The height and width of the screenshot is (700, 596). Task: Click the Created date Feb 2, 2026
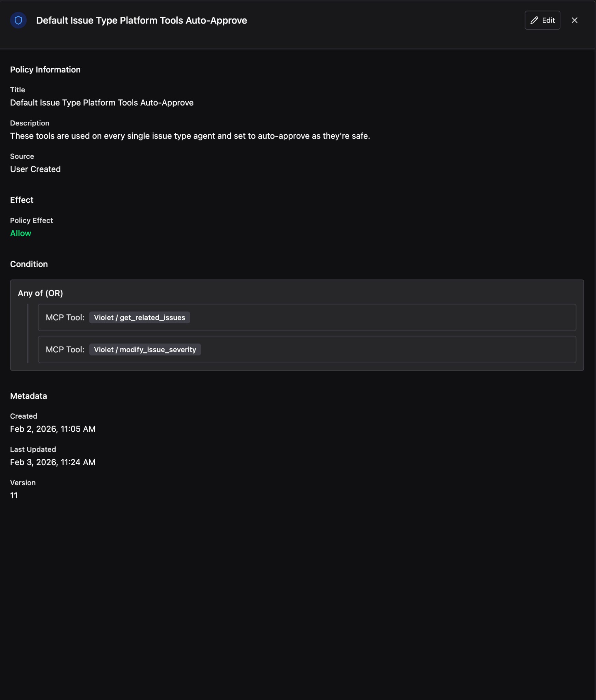(53, 429)
